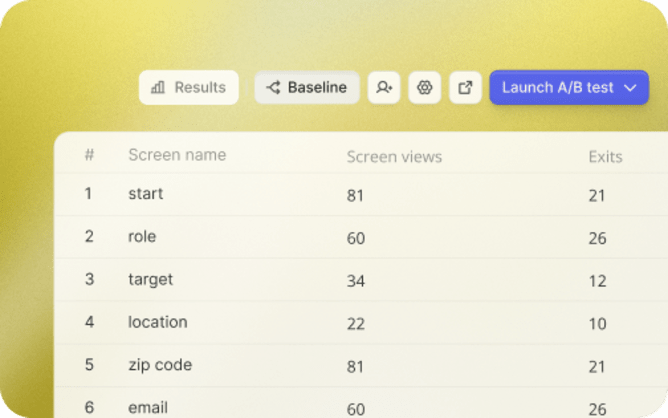Click the Baseline branching arrows icon
The image size is (668, 418).
[273, 87]
